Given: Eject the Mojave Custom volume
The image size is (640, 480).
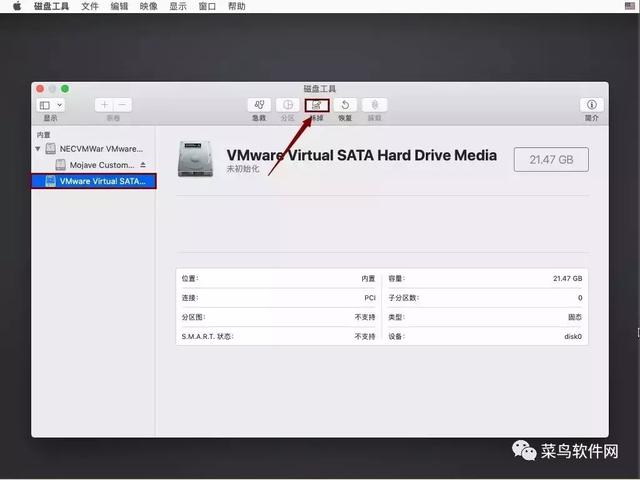Looking at the screenshot, I should pos(143,165).
